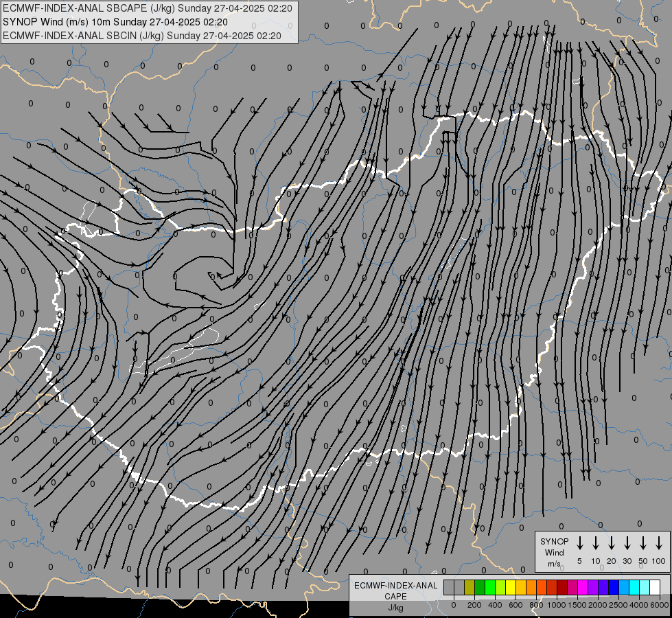Click the 600 tick label on CAPE scale
This screenshot has width=672, height=618.
515,605
